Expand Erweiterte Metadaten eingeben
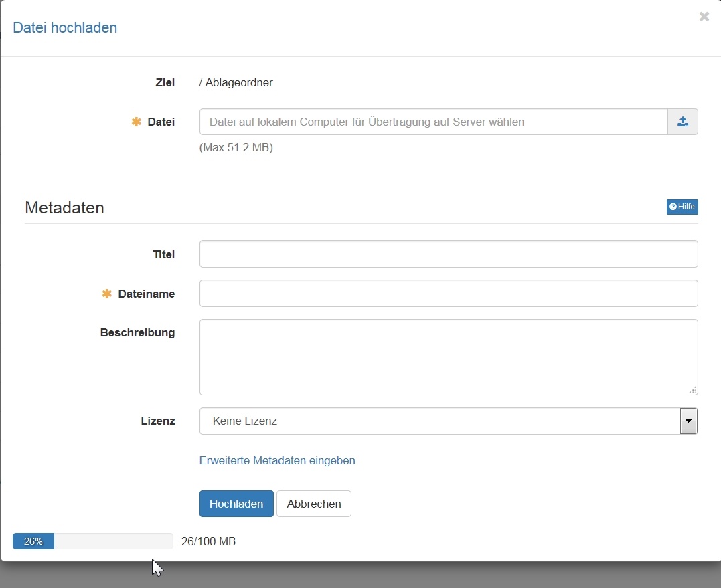 click(x=277, y=460)
